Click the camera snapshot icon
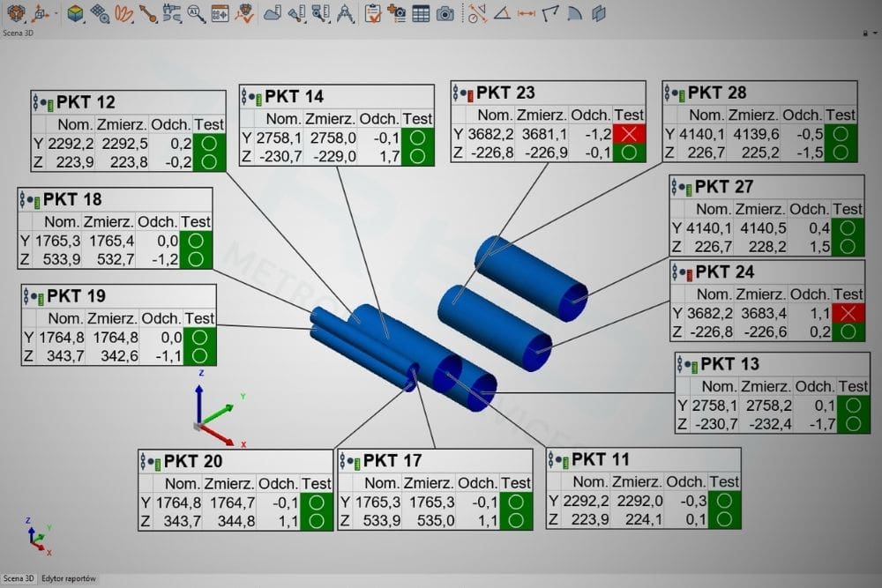This screenshot has width=882, height=588. point(446,13)
